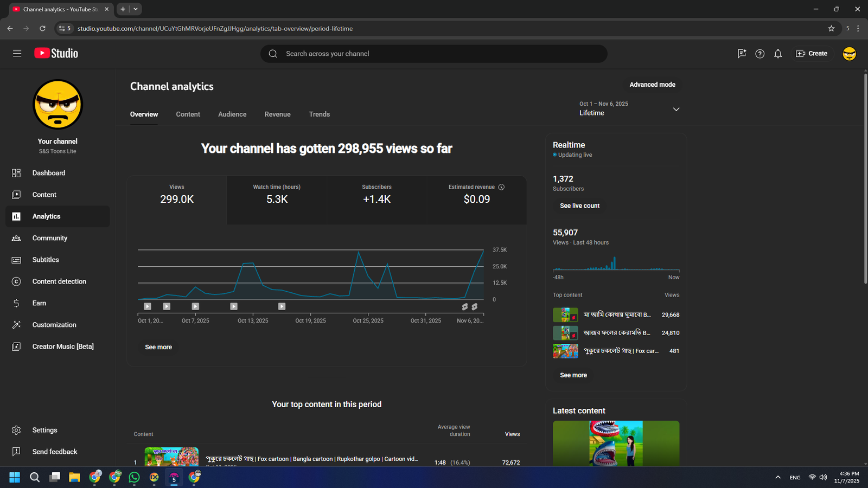Open the ENG language indicator
Image resolution: width=868 pixels, height=488 pixels.
click(795, 478)
